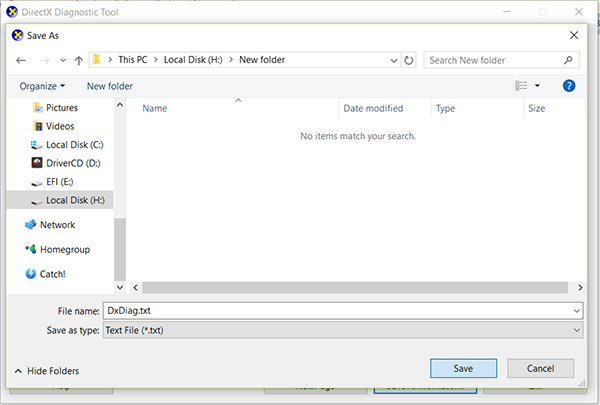Click the Pictures folder icon
This screenshot has height=405, width=600.
coord(38,108)
